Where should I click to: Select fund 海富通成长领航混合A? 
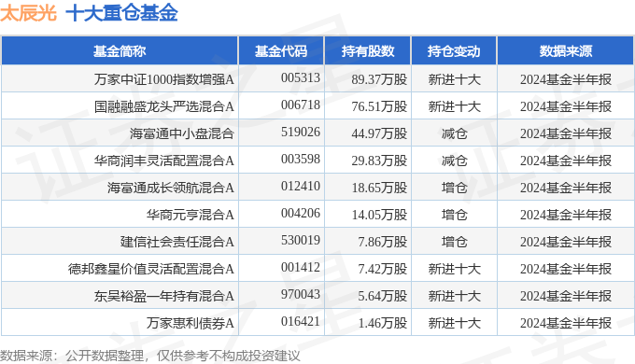click(171, 188)
